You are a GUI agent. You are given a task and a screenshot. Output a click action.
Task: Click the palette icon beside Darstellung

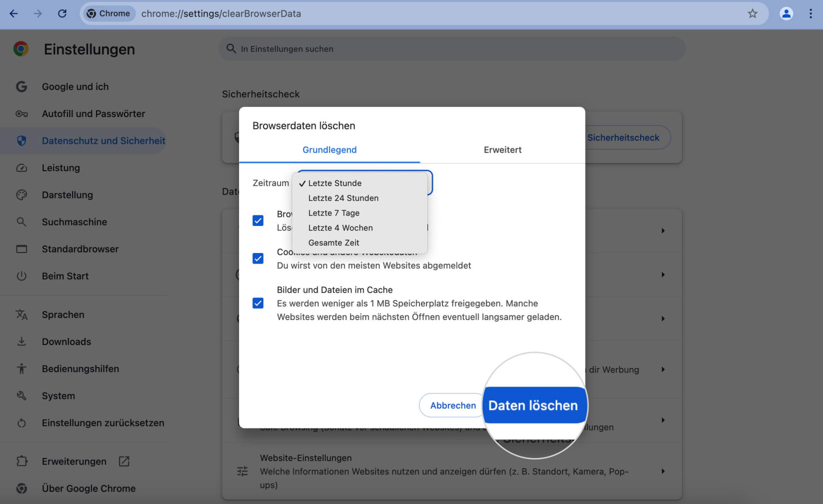click(x=21, y=195)
